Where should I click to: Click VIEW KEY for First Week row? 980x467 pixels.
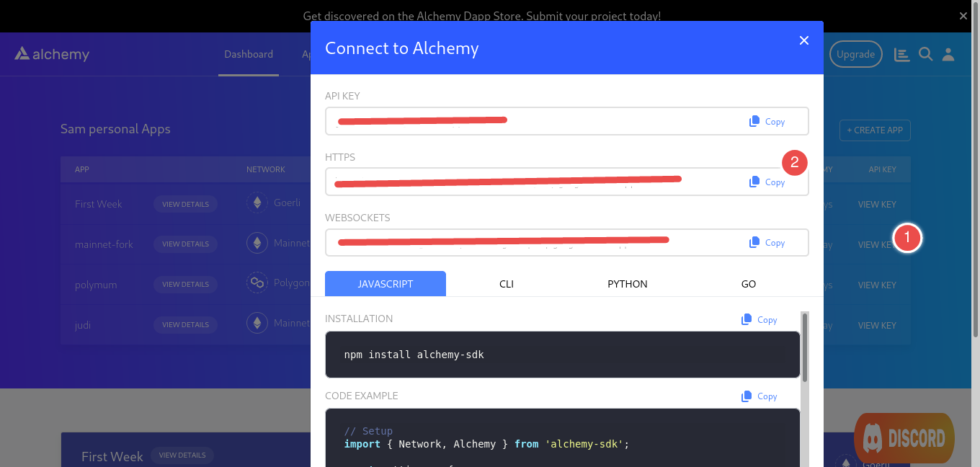point(877,204)
